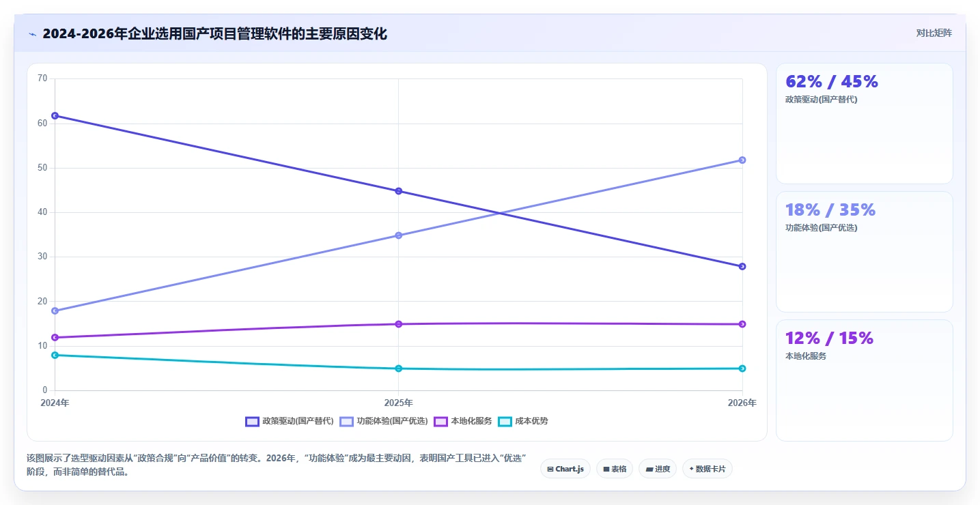Click the 功能体验 data point at 2024年
Viewport: 980px width, 505px height.
55,311
